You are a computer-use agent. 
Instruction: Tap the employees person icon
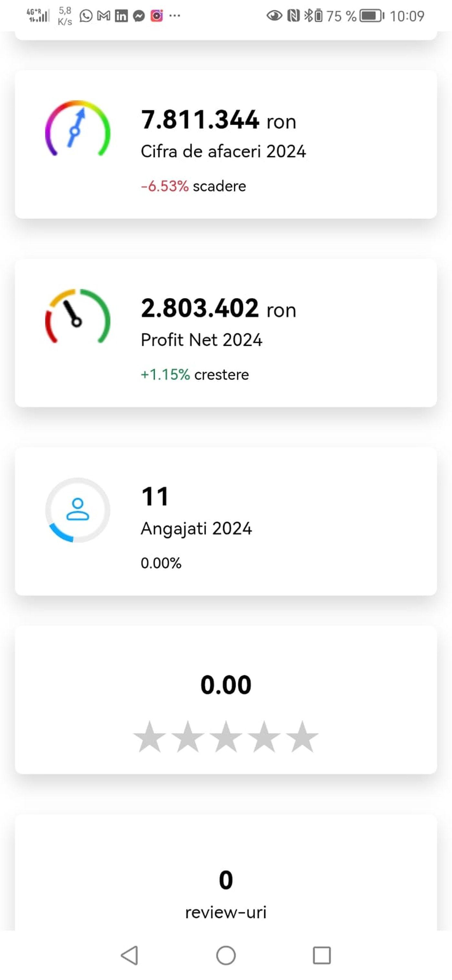tap(77, 510)
